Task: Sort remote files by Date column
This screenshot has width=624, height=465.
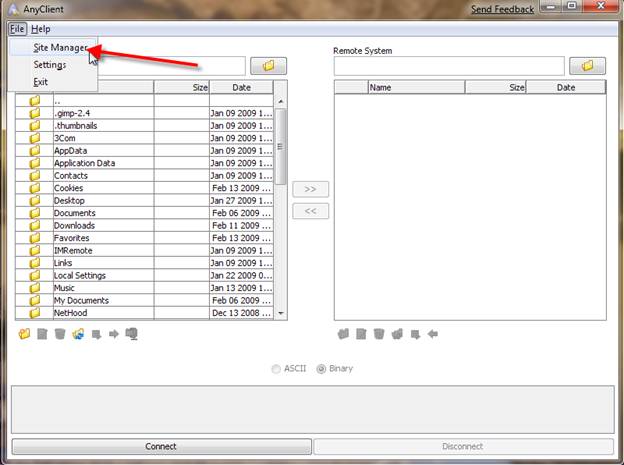Action: pyautogui.click(x=566, y=87)
